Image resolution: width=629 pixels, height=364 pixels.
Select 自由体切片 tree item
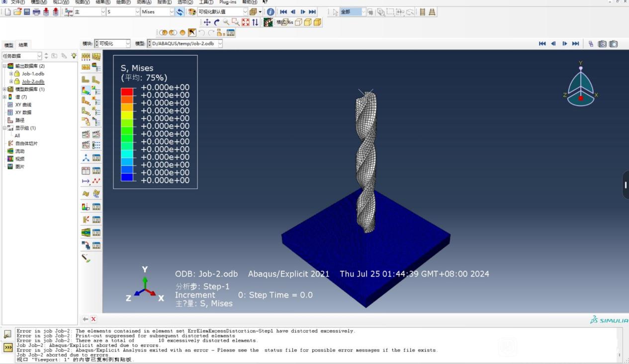(26, 143)
